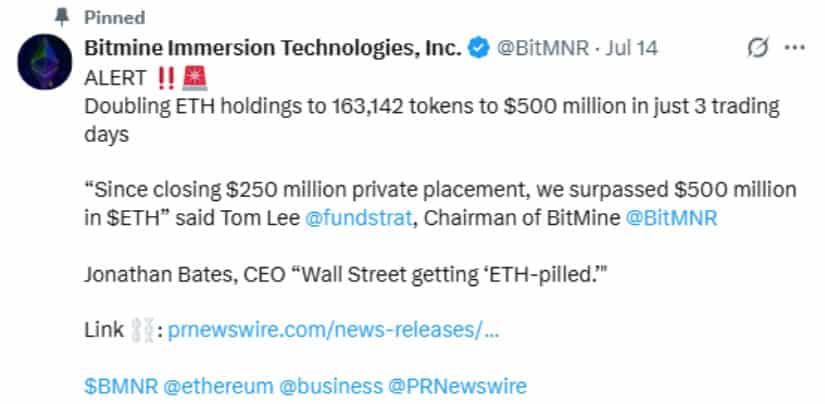
Task: Open the three-dot more options menu
Action: pyautogui.click(x=794, y=48)
